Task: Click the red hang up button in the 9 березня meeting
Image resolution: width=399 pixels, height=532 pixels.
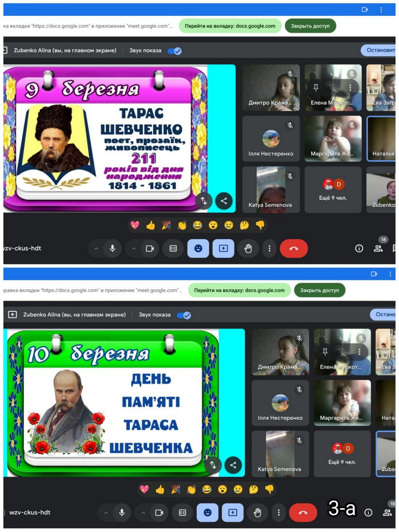Action: [294, 248]
